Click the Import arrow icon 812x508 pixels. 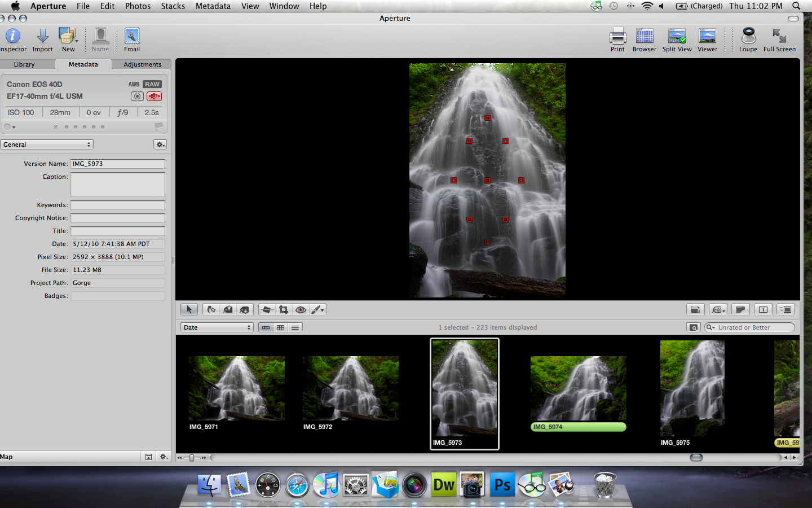pos(42,36)
